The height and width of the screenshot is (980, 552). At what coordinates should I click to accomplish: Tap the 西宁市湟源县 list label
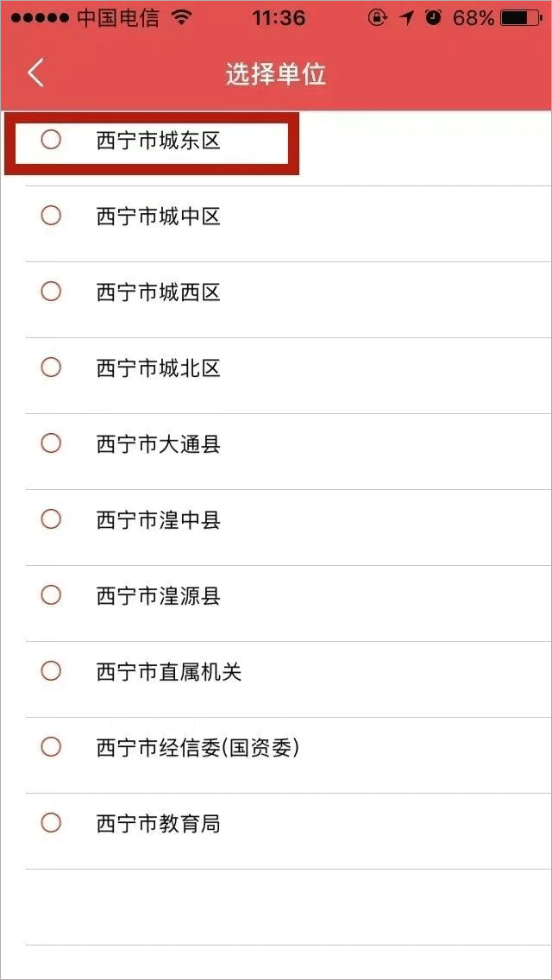click(158, 595)
